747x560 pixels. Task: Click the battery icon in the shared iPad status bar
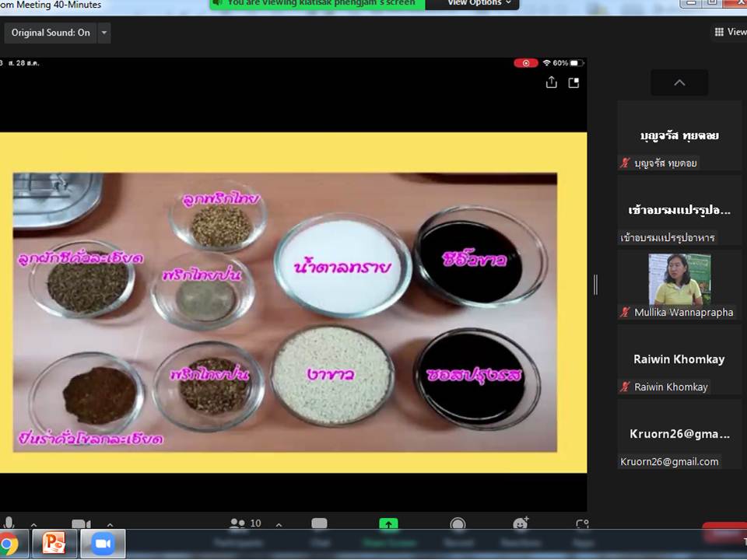(x=577, y=63)
